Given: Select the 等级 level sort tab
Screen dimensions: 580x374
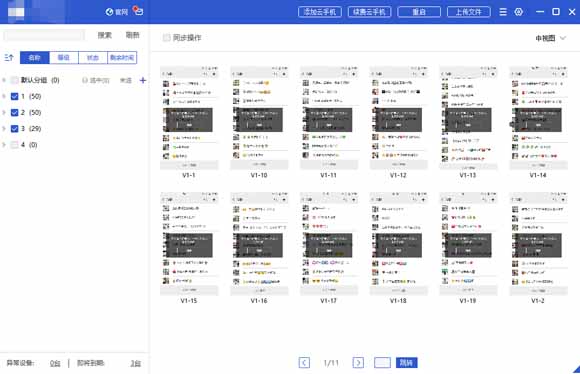Looking at the screenshot, I should point(64,57).
